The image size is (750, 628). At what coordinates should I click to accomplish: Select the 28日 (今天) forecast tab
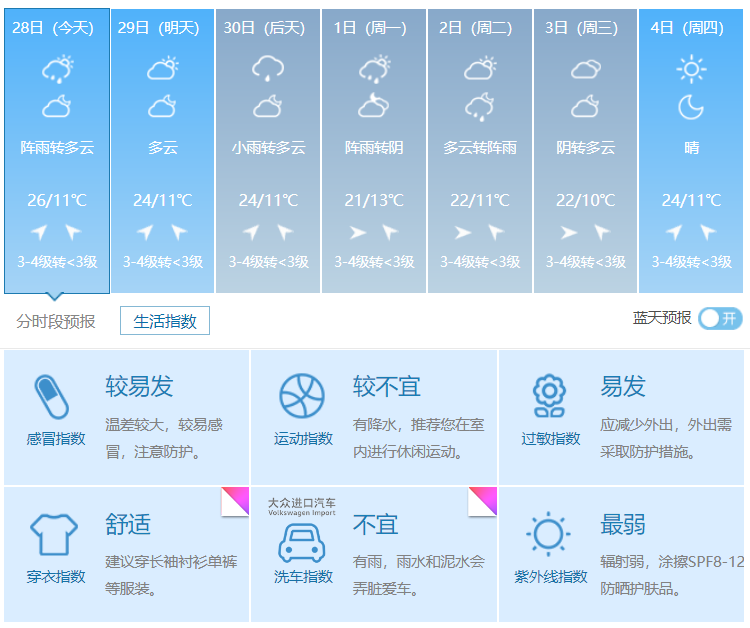57,151
